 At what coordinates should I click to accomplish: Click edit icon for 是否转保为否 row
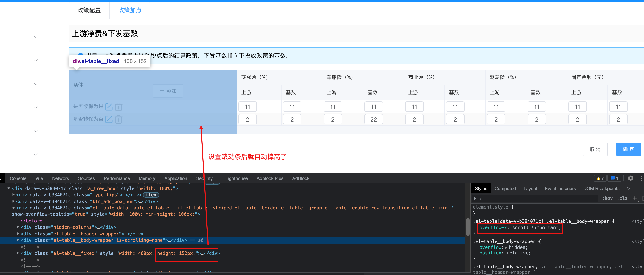(x=109, y=119)
